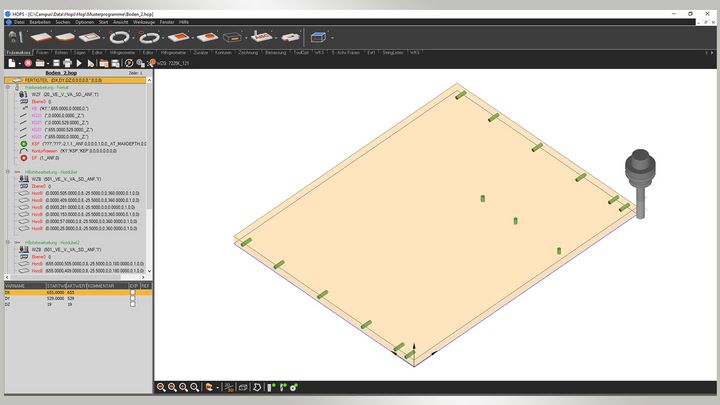720x405 pixels.
Task: Collapse the Fräsbearbeitung - Format group
Action: pyautogui.click(x=8, y=87)
